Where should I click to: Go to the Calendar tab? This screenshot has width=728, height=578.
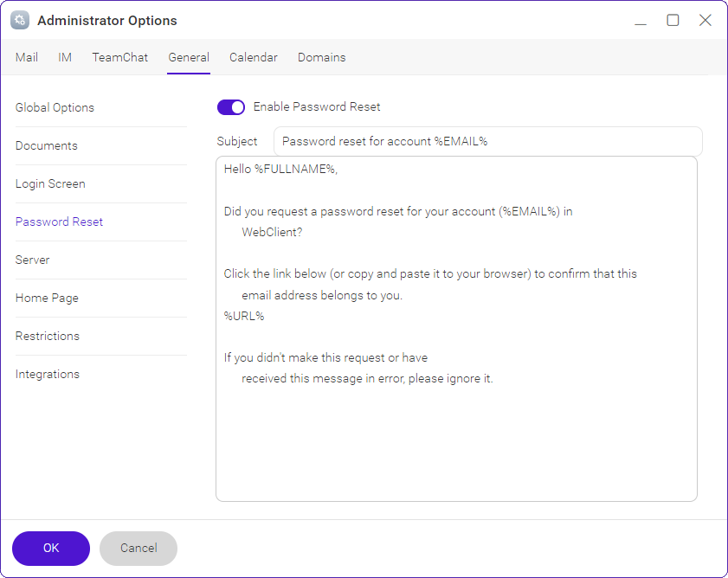(x=254, y=57)
